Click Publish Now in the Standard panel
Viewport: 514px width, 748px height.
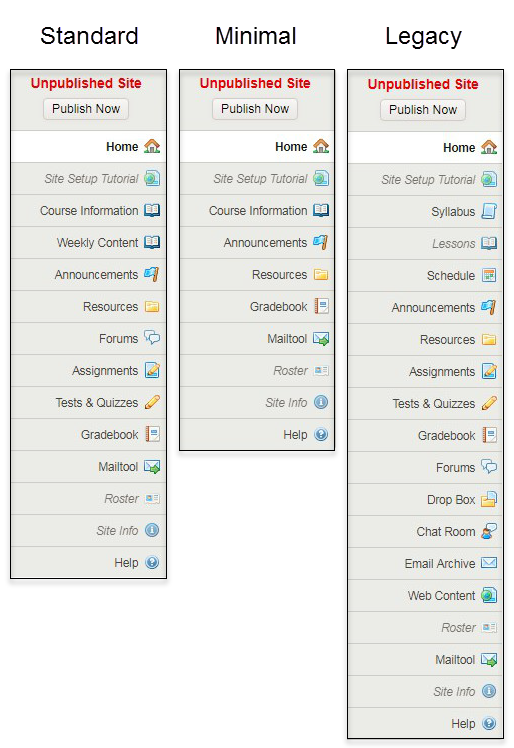click(86, 109)
